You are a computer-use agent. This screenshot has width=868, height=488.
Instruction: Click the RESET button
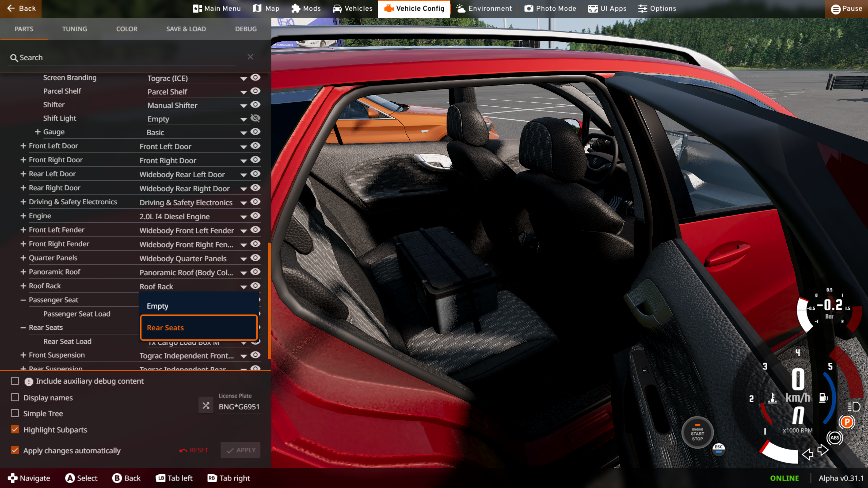tap(194, 450)
